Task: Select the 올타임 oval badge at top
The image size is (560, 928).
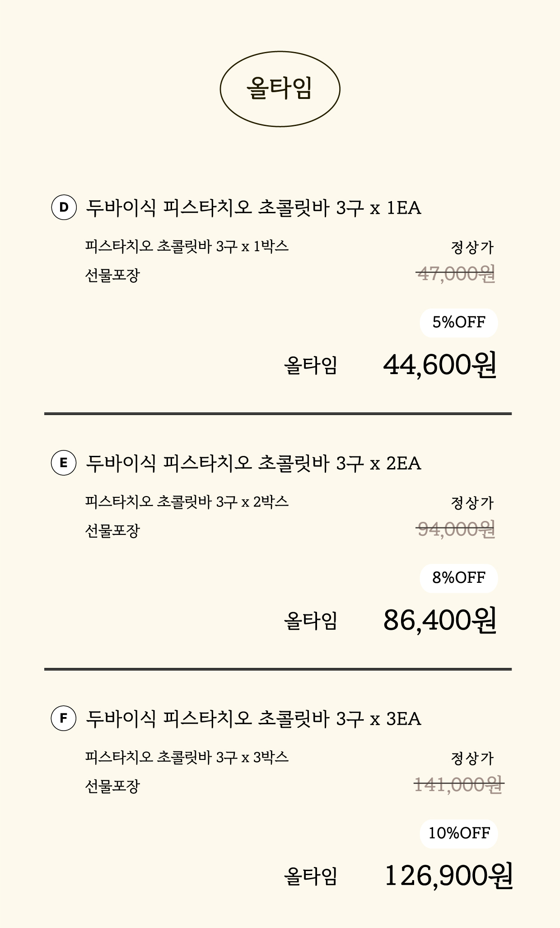Action: click(280, 89)
